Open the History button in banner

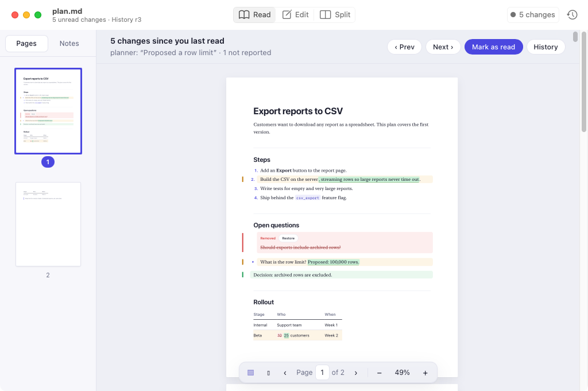point(546,47)
